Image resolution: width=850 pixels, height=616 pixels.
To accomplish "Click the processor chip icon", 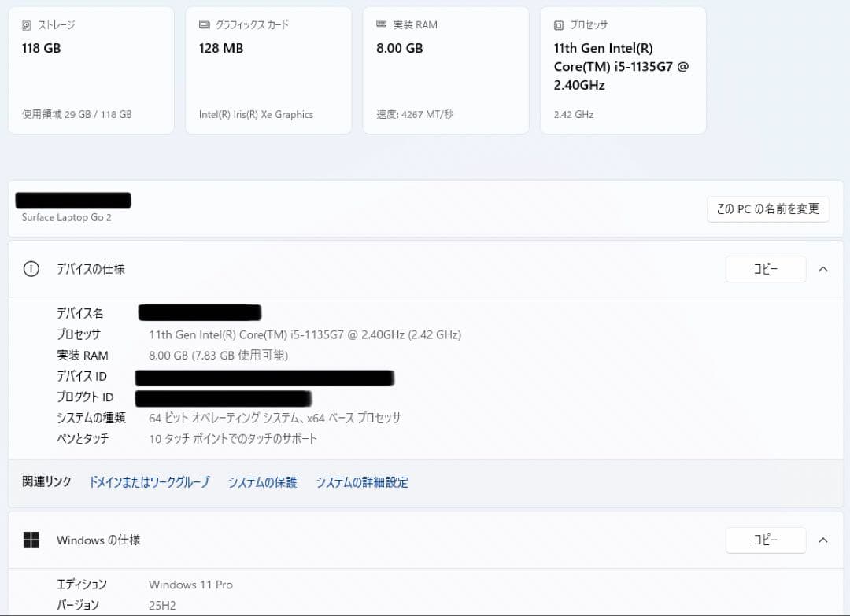I will tap(559, 25).
